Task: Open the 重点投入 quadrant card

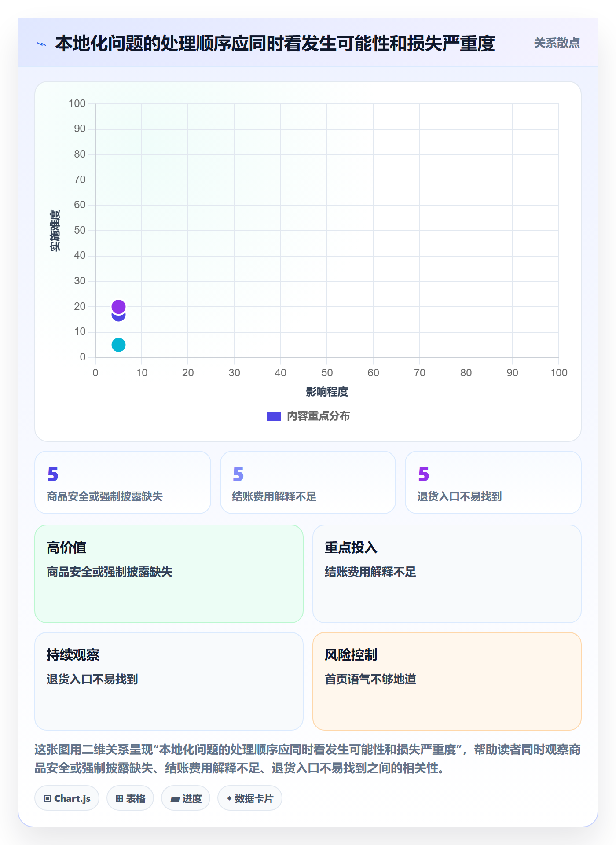Action: [x=447, y=573]
